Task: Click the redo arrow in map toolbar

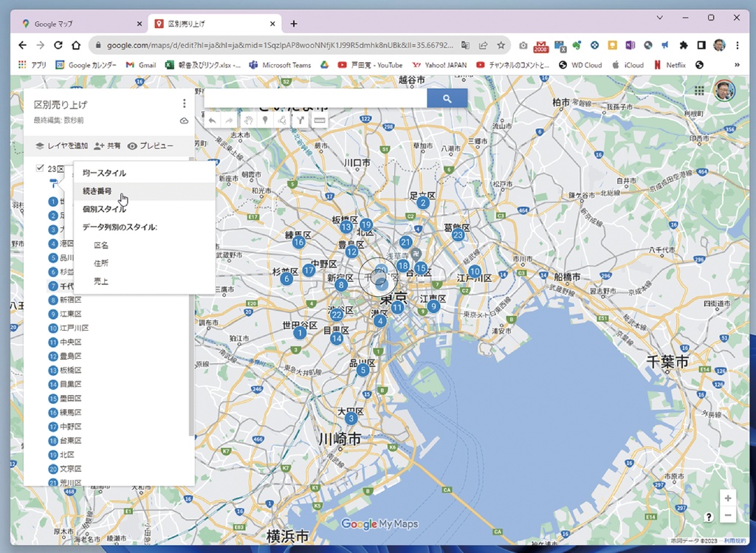Action: coord(230,120)
